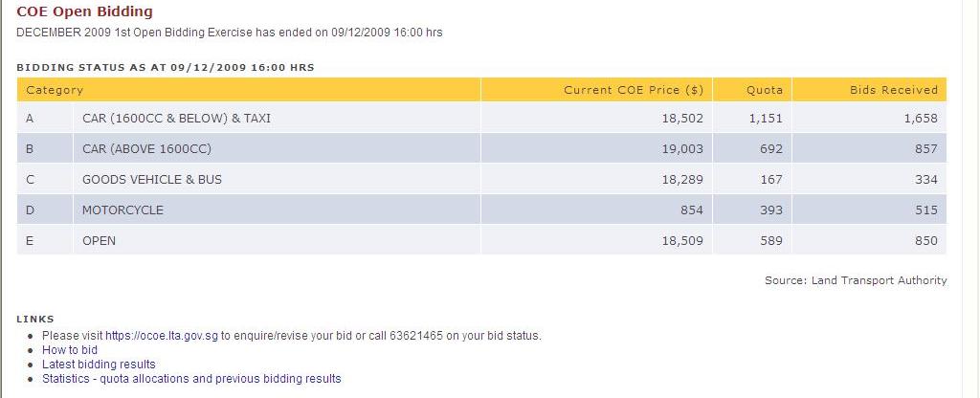
Task: Select the GOODS VEHICLE & BUS row
Action: [x=481, y=179]
